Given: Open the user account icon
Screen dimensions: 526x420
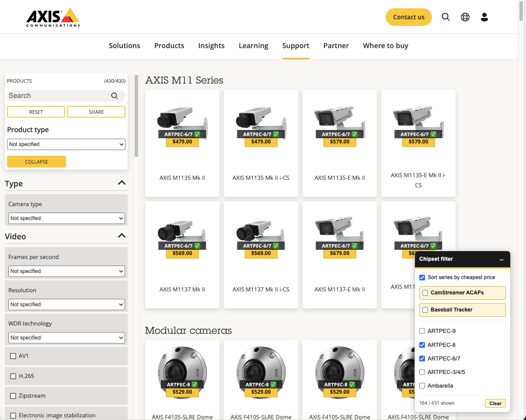Looking at the screenshot, I should tap(484, 17).
